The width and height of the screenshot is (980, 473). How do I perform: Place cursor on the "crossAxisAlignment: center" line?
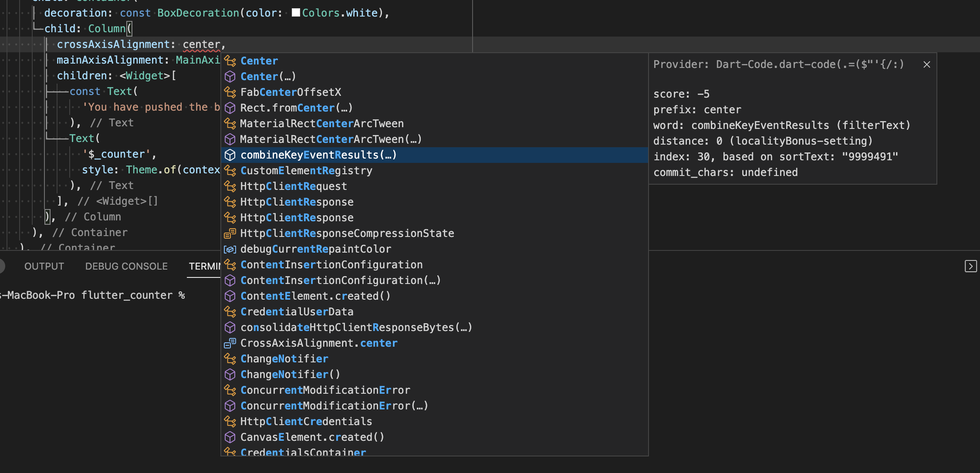tap(139, 44)
